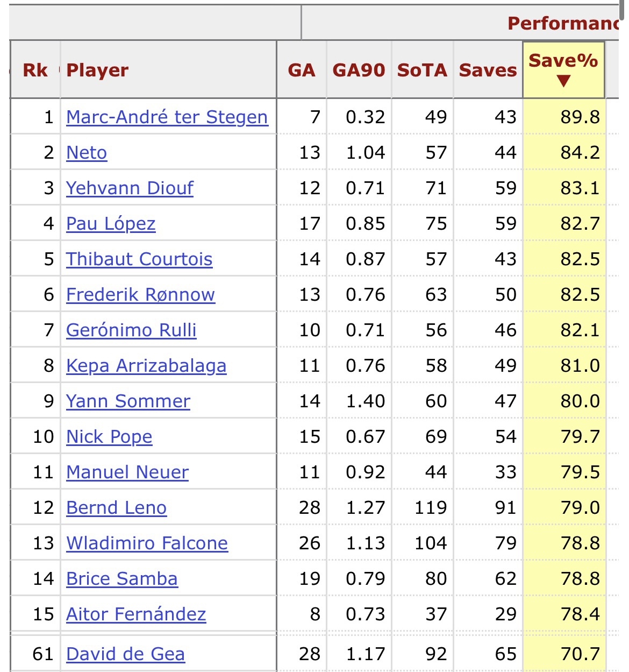Click the Performance column group header
The height and width of the screenshot is (672, 629).
point(562,23)
